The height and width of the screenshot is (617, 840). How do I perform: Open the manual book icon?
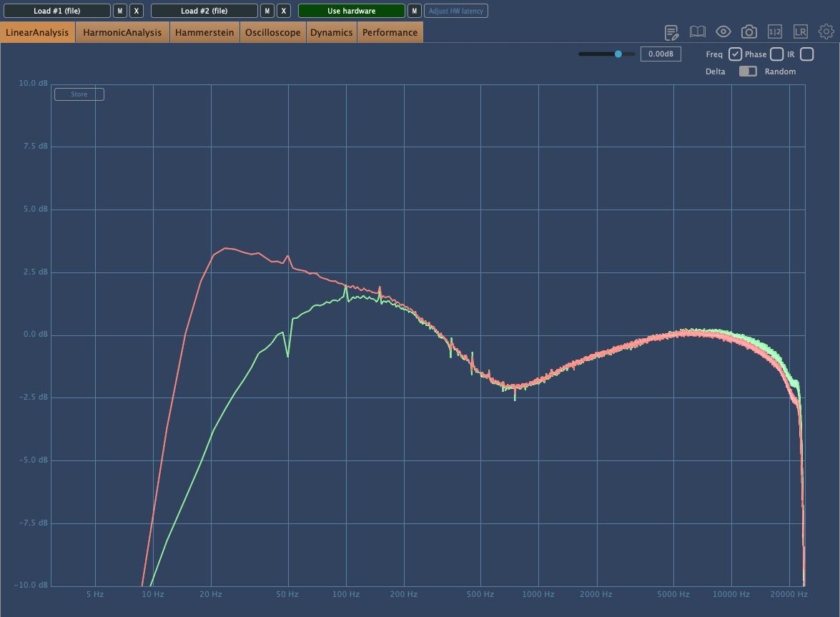click(697, 31)
